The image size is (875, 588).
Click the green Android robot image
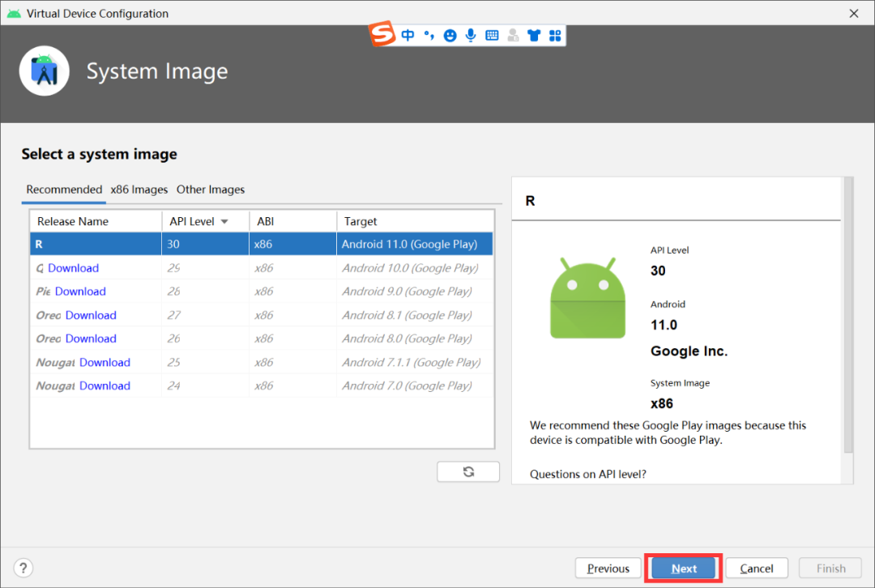point(587,298)
